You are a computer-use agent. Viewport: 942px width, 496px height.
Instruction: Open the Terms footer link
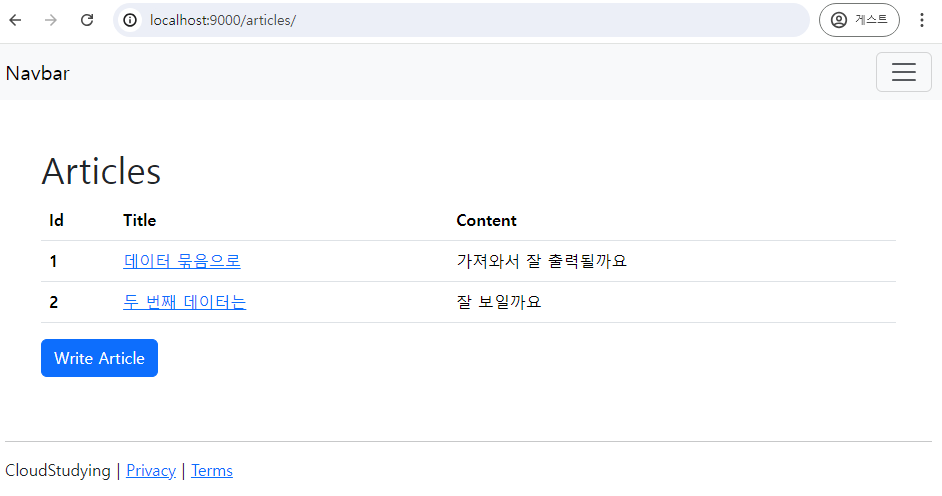(211, 470)
